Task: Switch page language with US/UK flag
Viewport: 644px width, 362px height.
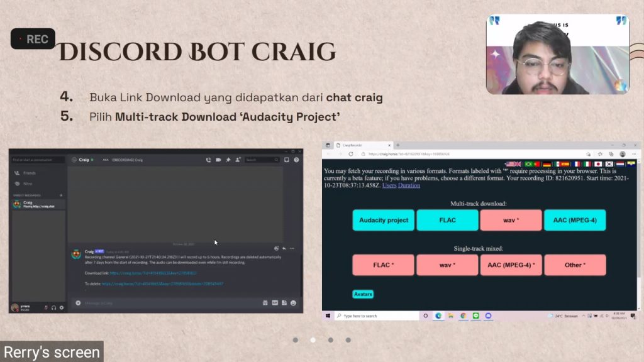Action: point(513,164)
